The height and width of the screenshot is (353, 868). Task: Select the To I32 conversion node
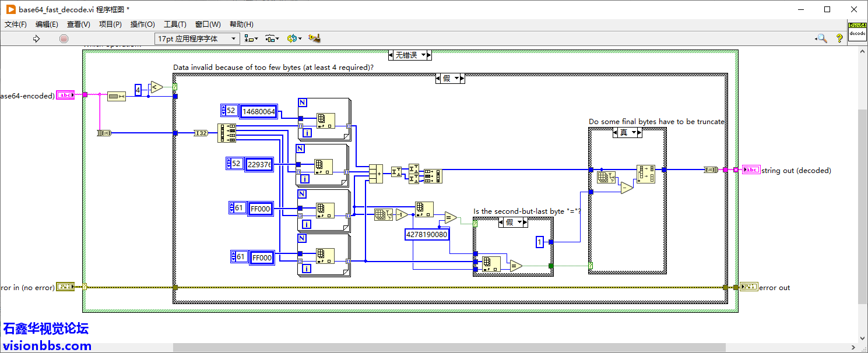201,133
